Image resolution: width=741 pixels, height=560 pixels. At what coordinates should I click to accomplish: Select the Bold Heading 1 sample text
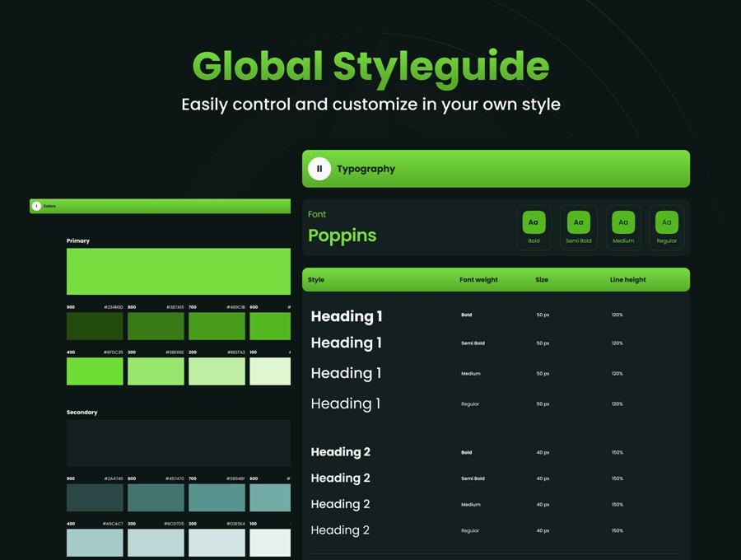click(346, 316)
